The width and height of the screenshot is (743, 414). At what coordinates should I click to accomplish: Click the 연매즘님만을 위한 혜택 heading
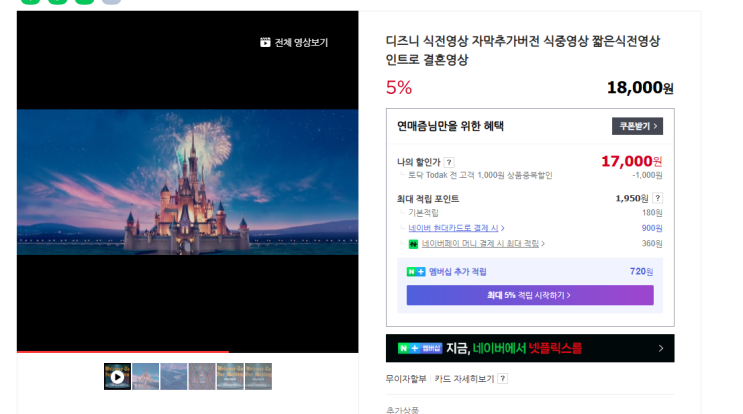[x=450, y=126]
